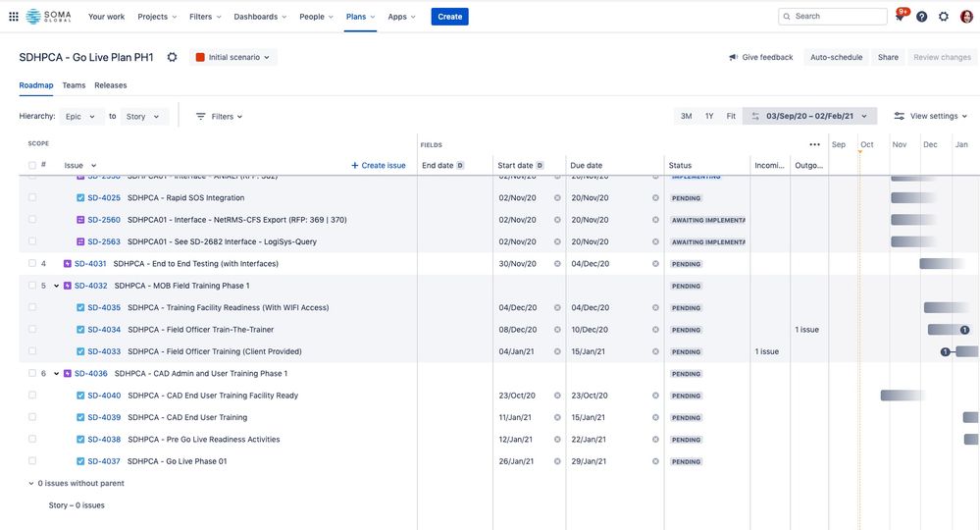The height and width of the screenshot is (530, 980).
Task: Open the Dashboards menu
Action: click(260, 17)
